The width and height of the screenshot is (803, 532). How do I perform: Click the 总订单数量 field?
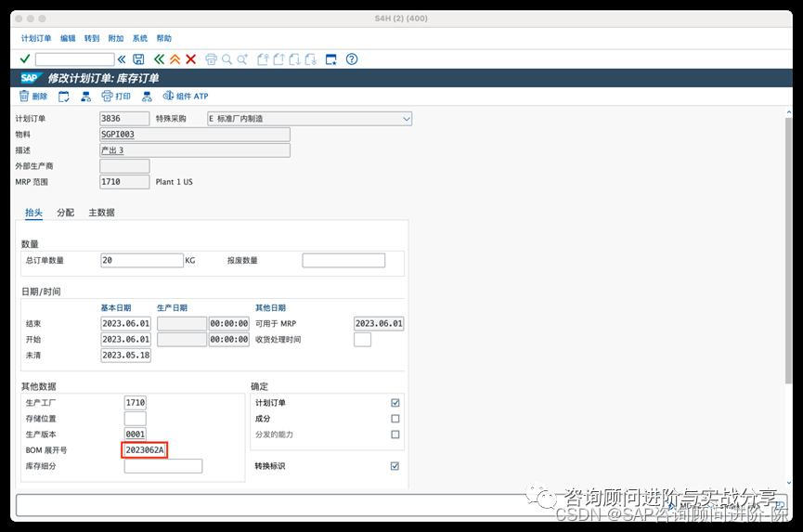142,260
